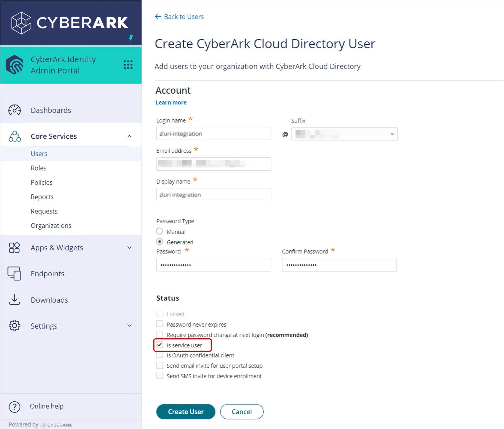Image resolution: width=504 pixels, height=429 pixels.
Task: Click the Settings gear icon
Action: [x=14, y=326]
